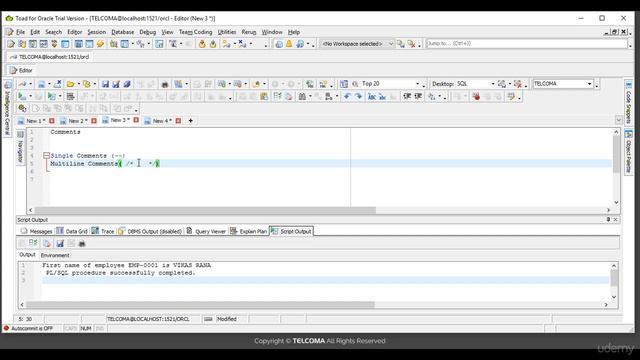Switch to the Query Viewer tab
The width and height of the screenshot is (640, 360).
[206, 231]
